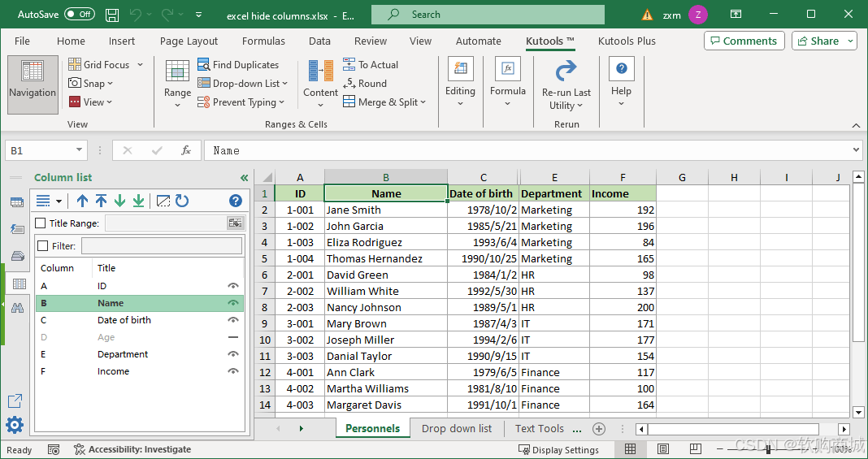The image size is (868, 459).
Task: Move column to top with blue arrow
Action: pyautogui.click(x=102, y=201)
